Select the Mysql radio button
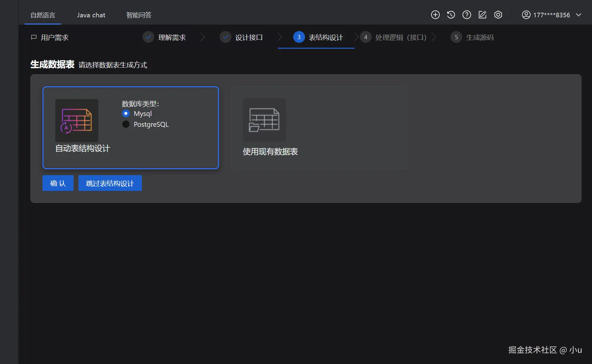The image size is (592, 364). (126, 113)
